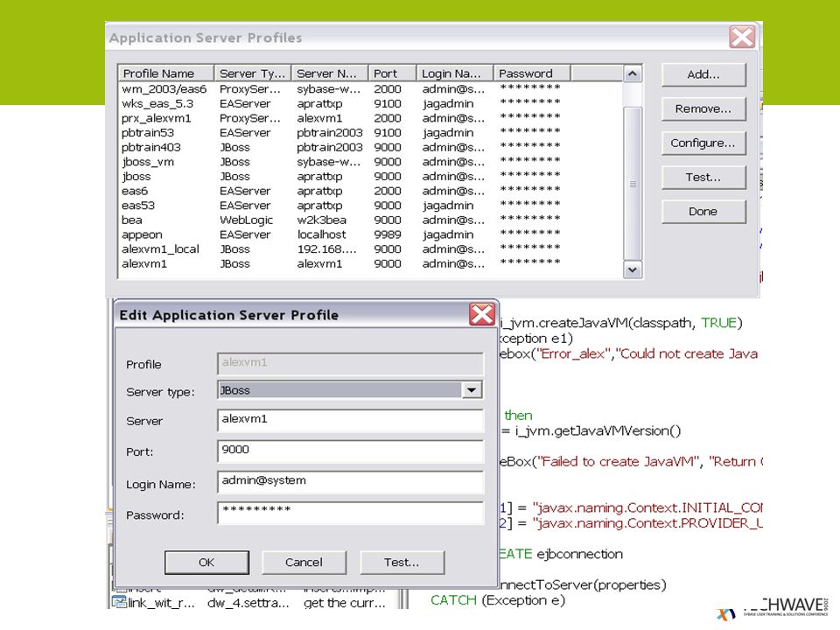This screenshot has height=630, width=840.
Task: Close the Edit Application Server Profile dialog
Action: click(481, 314)
